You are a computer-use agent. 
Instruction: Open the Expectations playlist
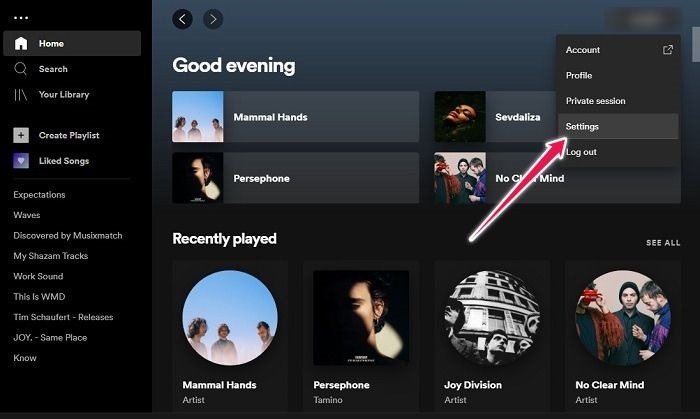tap(39, 195)
